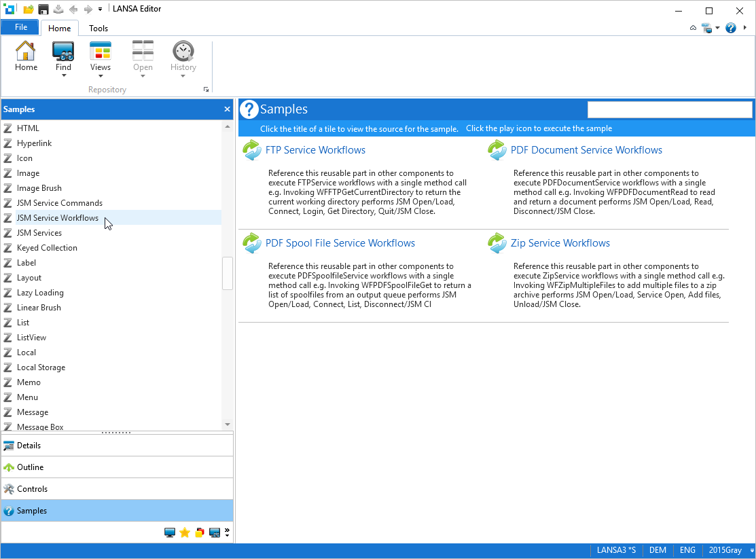Execute the PDF Document Service Workflows icon
756x559 pixels.
point(497,150)
